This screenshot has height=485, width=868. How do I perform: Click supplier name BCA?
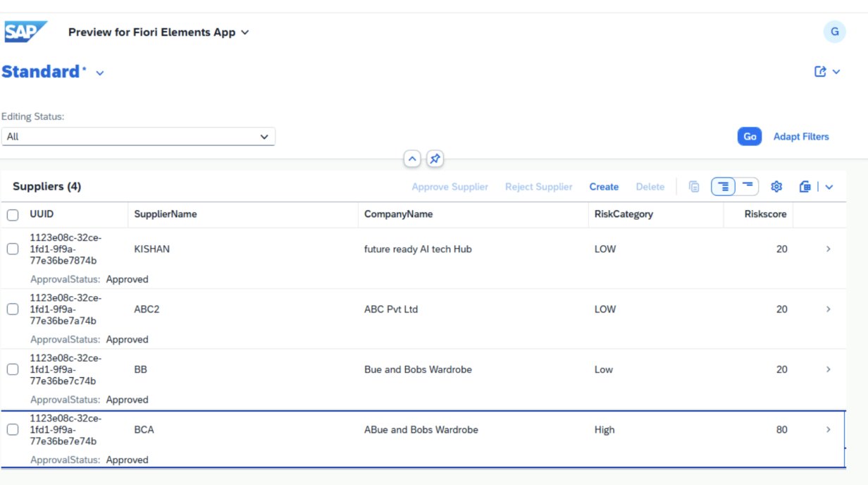pos(144,429)
